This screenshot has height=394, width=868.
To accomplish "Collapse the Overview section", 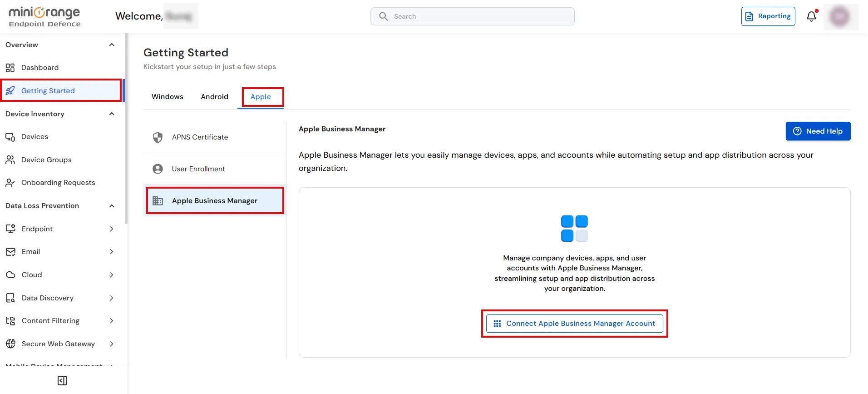I will tap(112, 45).
